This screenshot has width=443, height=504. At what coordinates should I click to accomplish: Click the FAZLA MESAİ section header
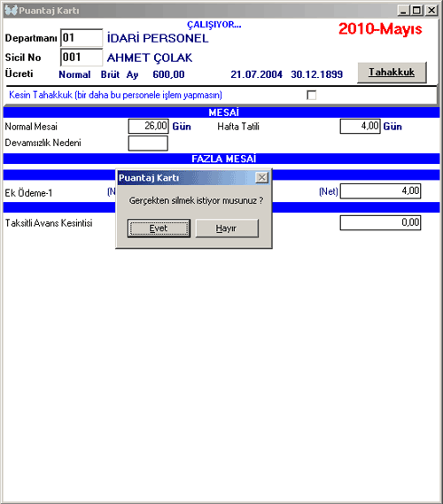[221, 159]
